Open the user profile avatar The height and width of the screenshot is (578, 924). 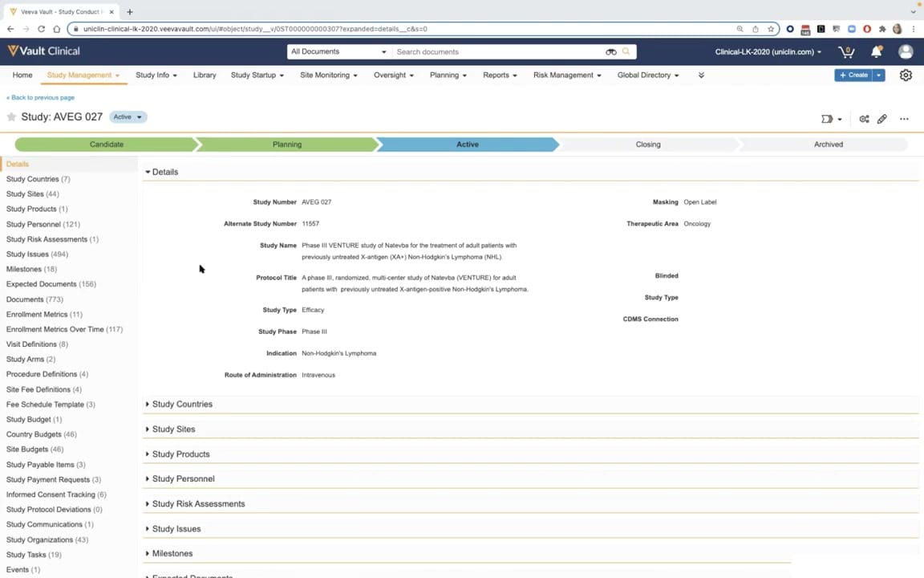[x=906, y=52]
